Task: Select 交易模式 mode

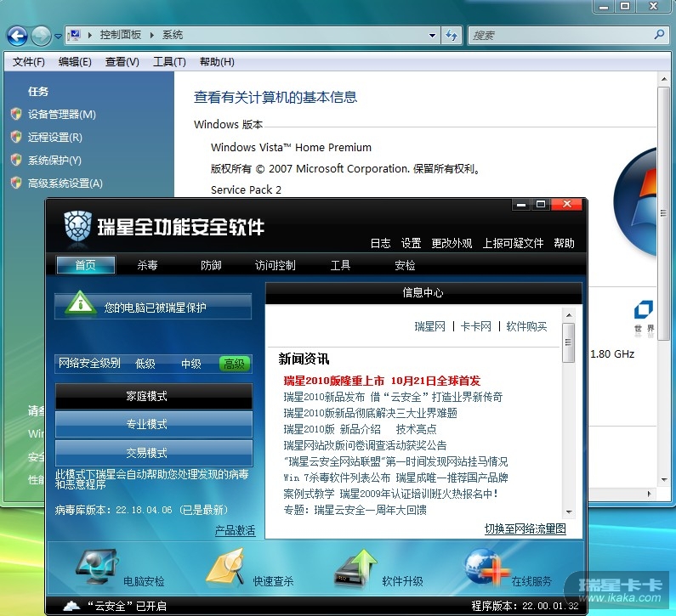Action: pos(154,453)
